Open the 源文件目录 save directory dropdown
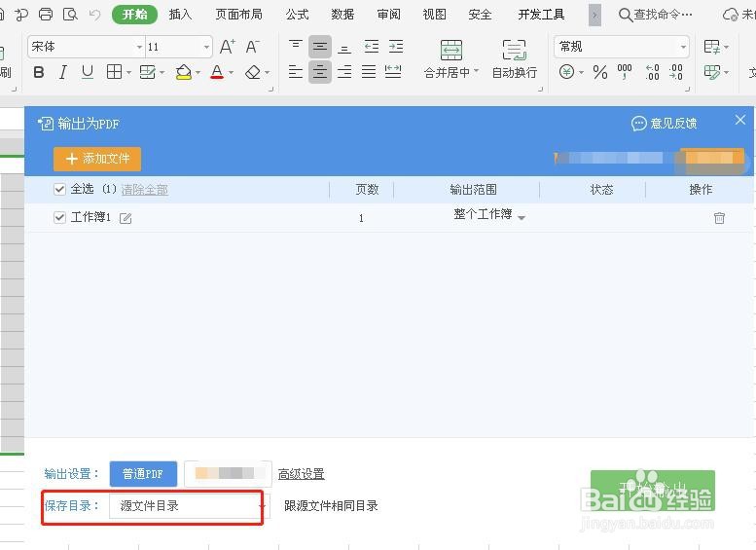This screenshot has height=550, width=756. (190, 505)
